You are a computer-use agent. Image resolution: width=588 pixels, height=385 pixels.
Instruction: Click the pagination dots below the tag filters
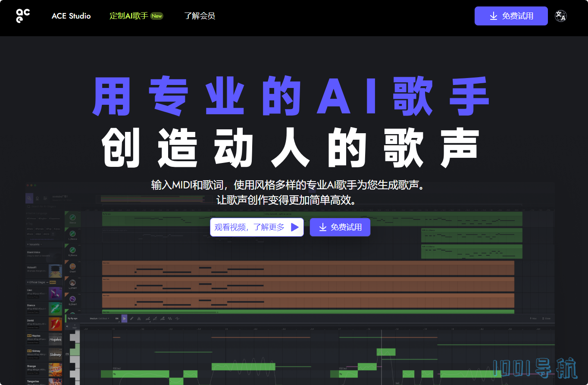pyautogui.click(x=42, y=239)
